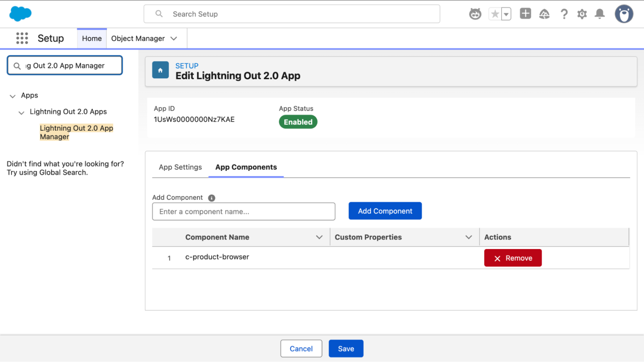Open the Notifications bell
This screenshot has height=362, width=644.
(600, 14)
